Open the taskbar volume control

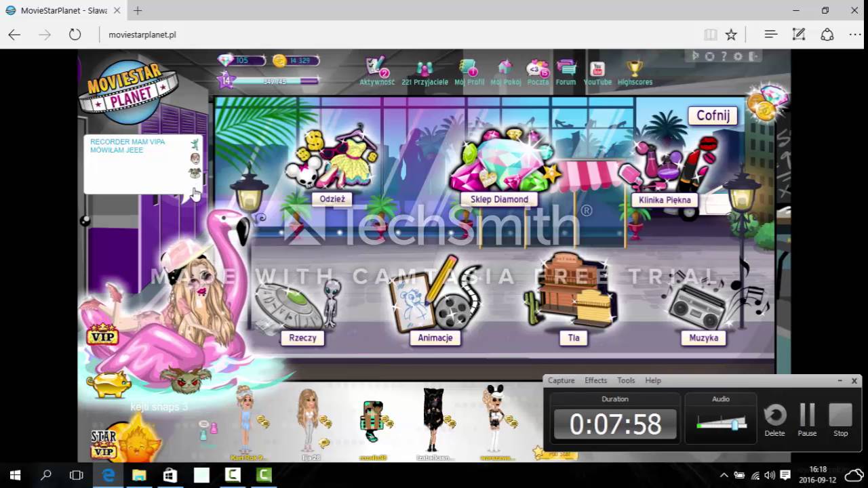(x=770, y=475)
